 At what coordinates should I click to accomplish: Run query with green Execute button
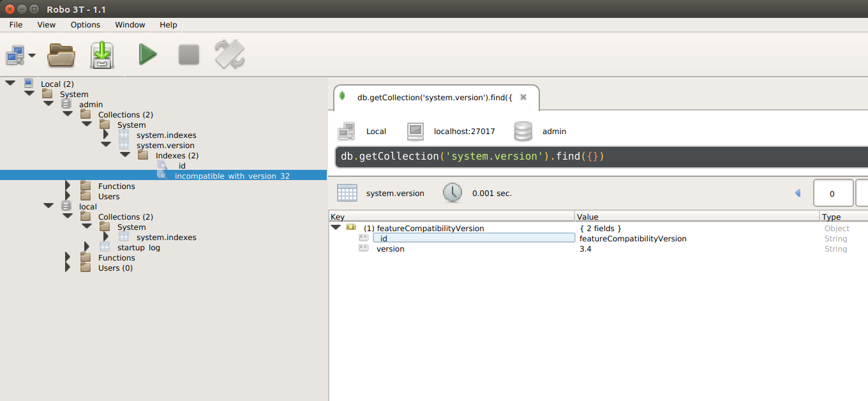pyautogui.click(x=147, y=55)
